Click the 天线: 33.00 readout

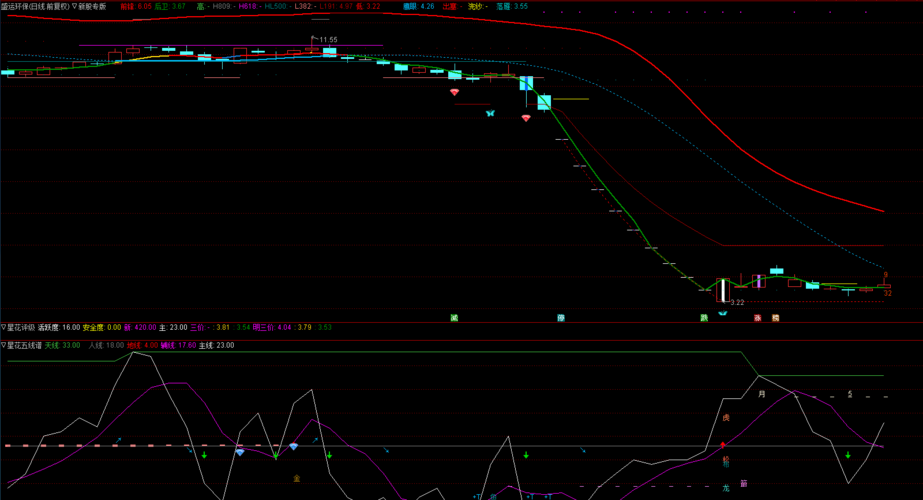62,346
